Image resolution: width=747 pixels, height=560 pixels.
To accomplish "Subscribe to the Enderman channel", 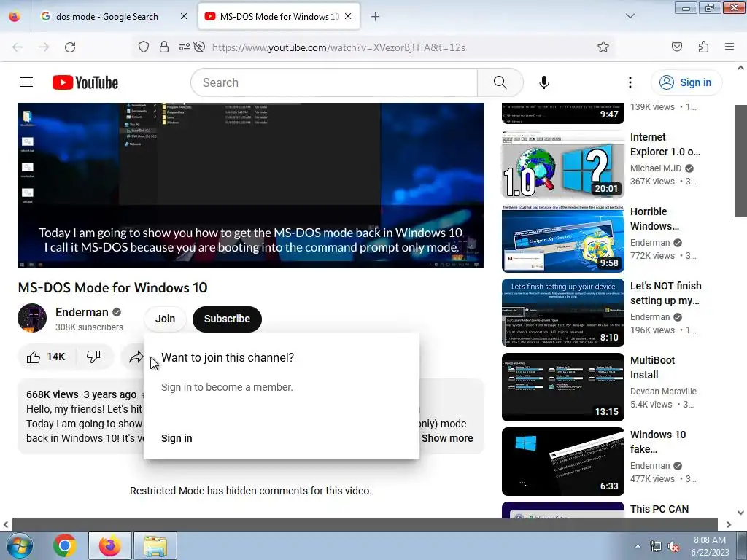I will point(227,319).
